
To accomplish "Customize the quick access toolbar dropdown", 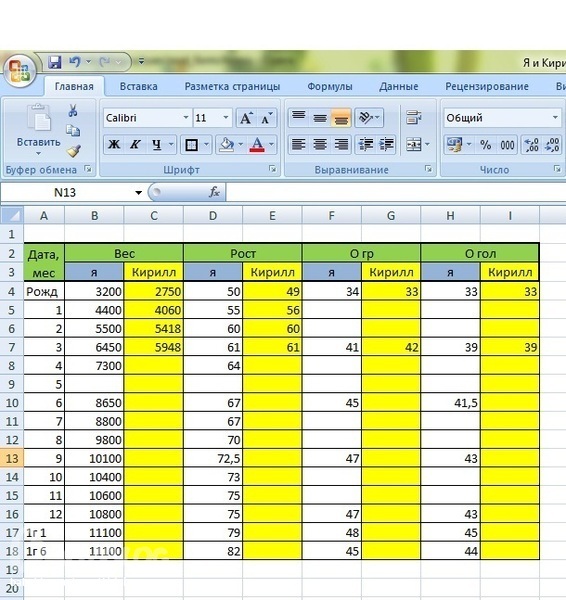I will pyautogui.click(x=141, y=61).
